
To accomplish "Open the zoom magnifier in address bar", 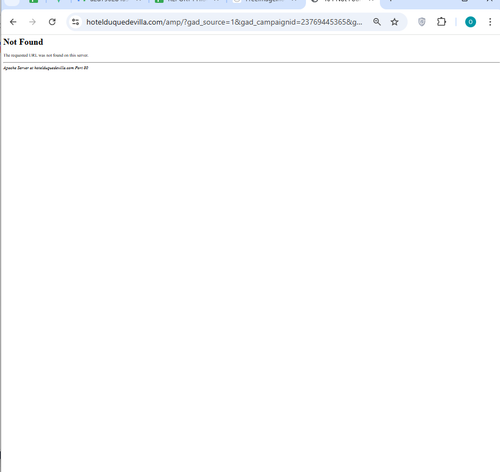I will click(x=377, y=22).
